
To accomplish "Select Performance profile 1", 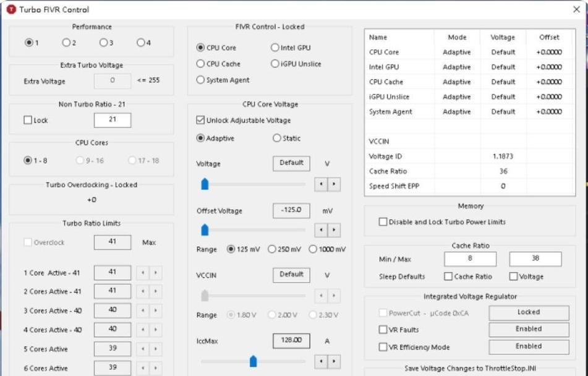I will click(28, 43).
